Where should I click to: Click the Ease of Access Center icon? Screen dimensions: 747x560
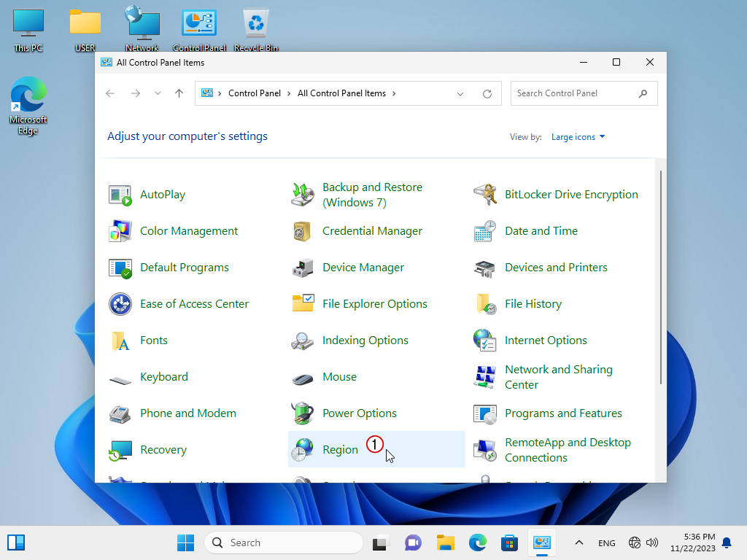[x=120, y=304]
